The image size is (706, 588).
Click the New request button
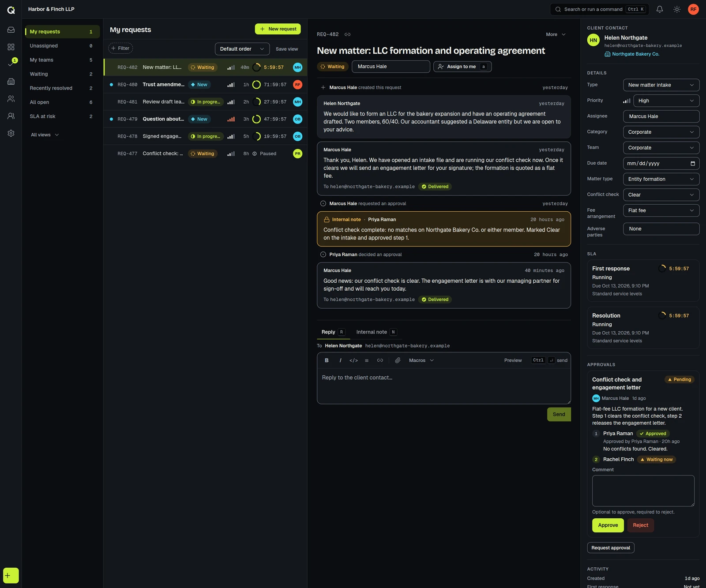tap(278, 29)
